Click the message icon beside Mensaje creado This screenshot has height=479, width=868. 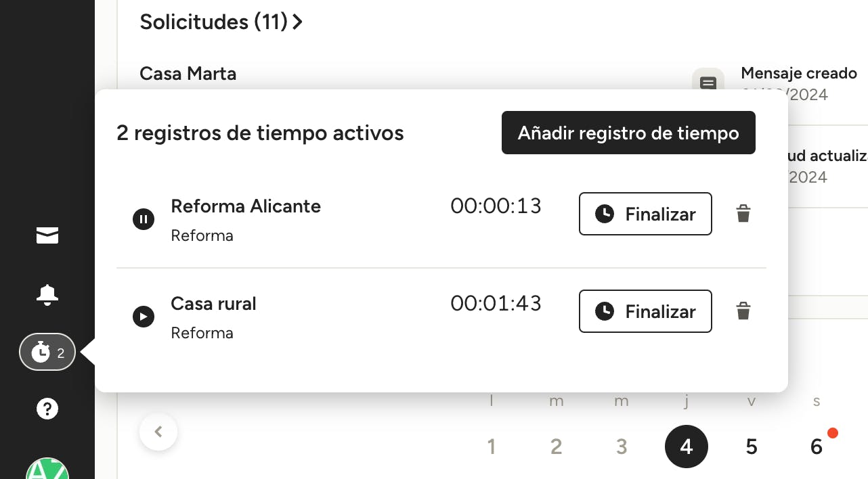click(708, 83)
